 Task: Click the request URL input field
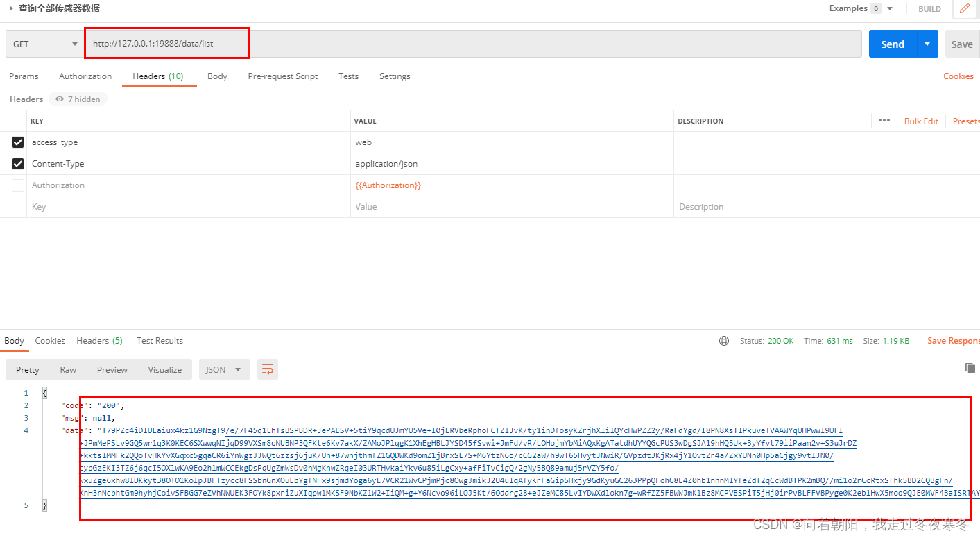coord(473,44)
